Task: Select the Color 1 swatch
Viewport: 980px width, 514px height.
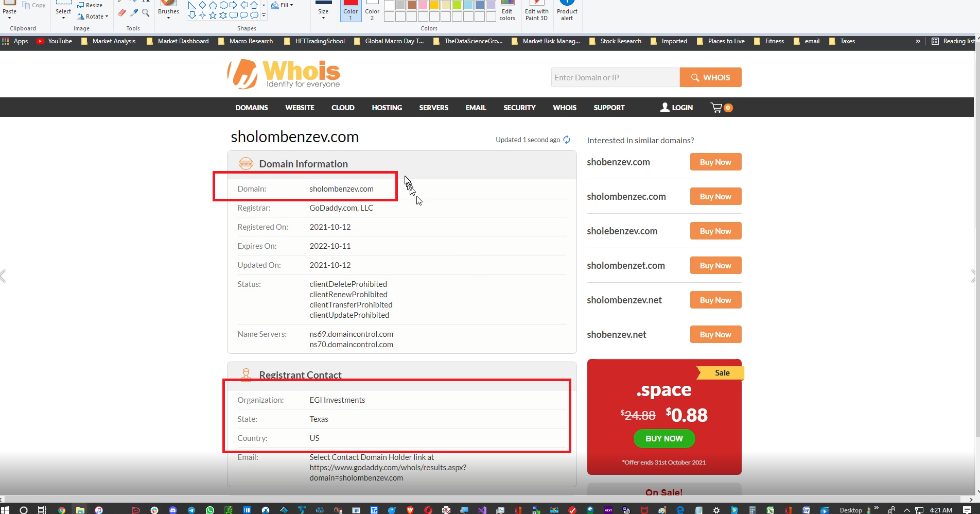Action: 351,11
